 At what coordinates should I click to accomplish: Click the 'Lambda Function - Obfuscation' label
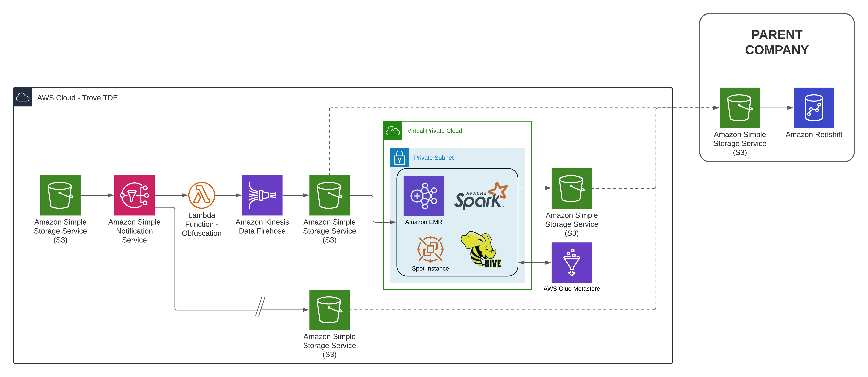pyautogui.click(x=201, y=224)
